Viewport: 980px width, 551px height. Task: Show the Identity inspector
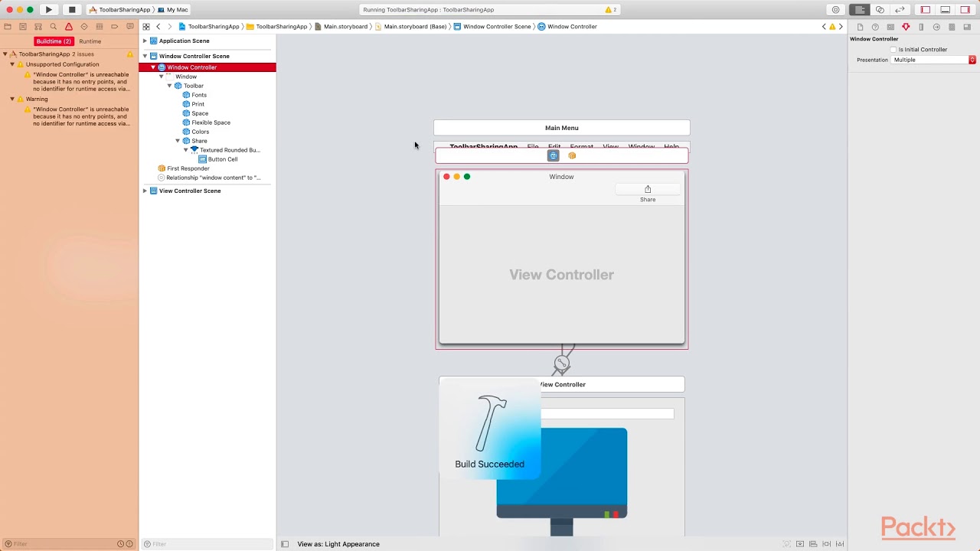coord(890,27)
